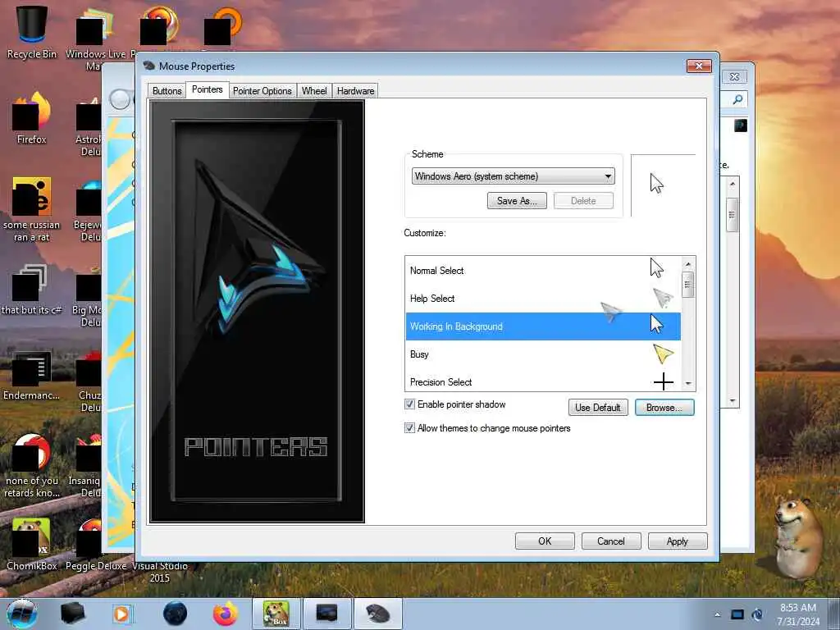Viewport: 840px width, 630px height.
Task: Click background window scrollbar up arrow
Action: click(733, 184)
